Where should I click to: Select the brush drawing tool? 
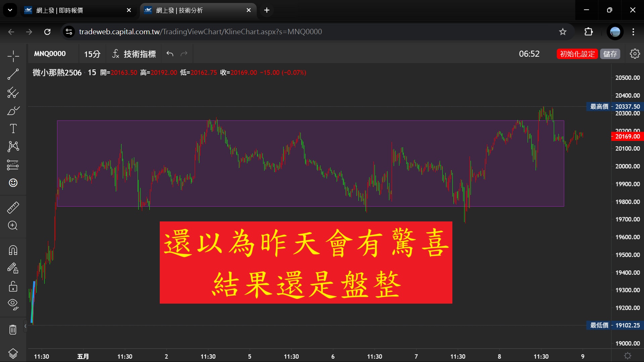tap(13, 110)
